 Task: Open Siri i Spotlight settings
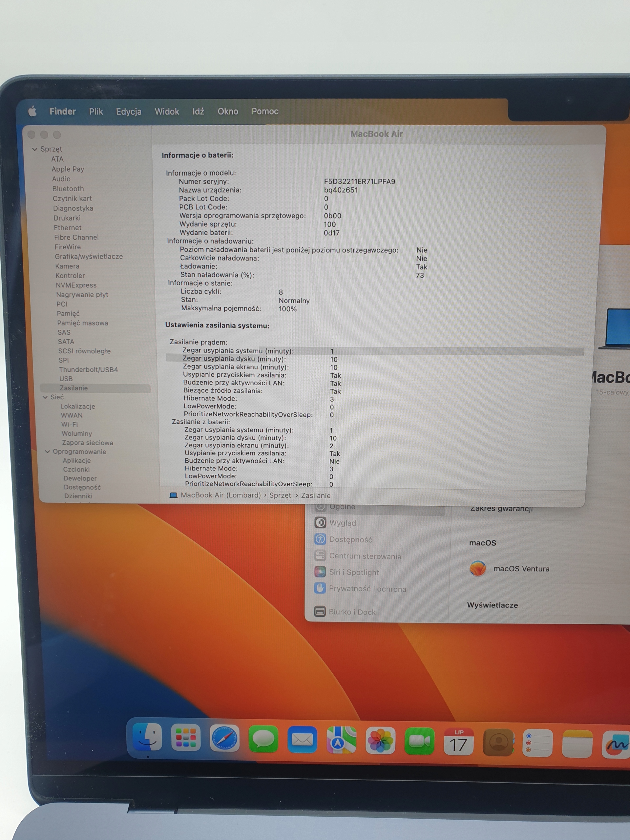tap(353, 572)
